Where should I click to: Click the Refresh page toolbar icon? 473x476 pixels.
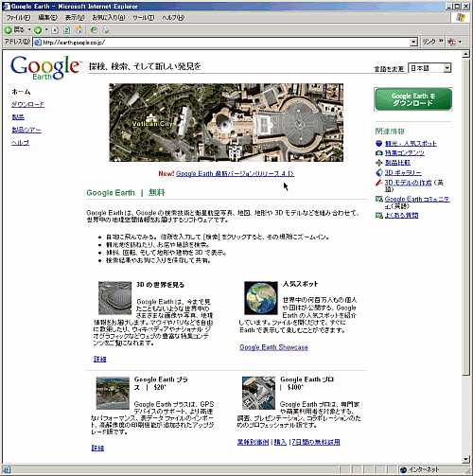point(66,30)
